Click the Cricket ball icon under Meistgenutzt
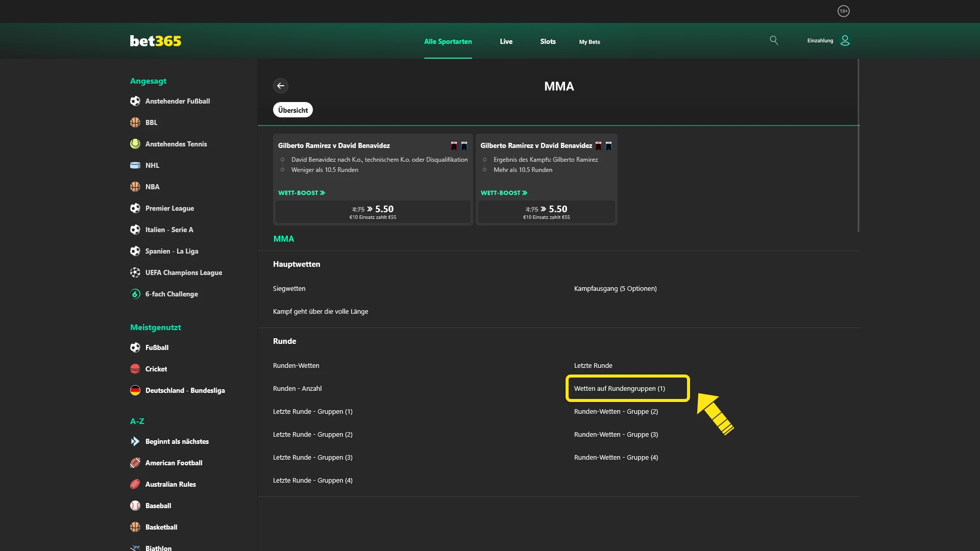980x551 pixels. coord(135,369)
